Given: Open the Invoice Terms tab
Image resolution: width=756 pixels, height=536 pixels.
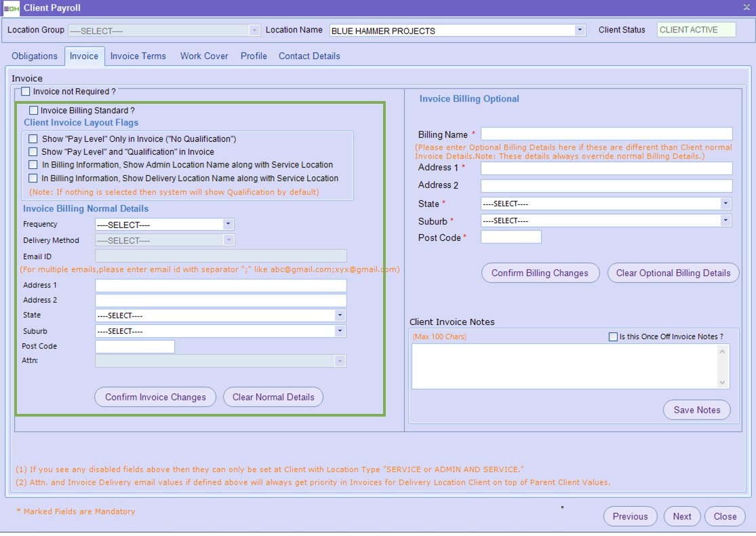Looking at the screenshot, I should (x=138, y=56).
